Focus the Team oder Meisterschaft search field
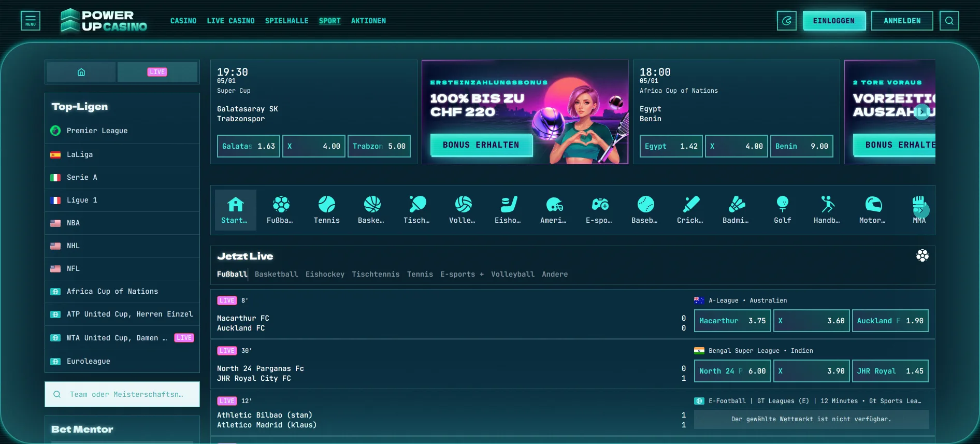 tap(122, 394)
